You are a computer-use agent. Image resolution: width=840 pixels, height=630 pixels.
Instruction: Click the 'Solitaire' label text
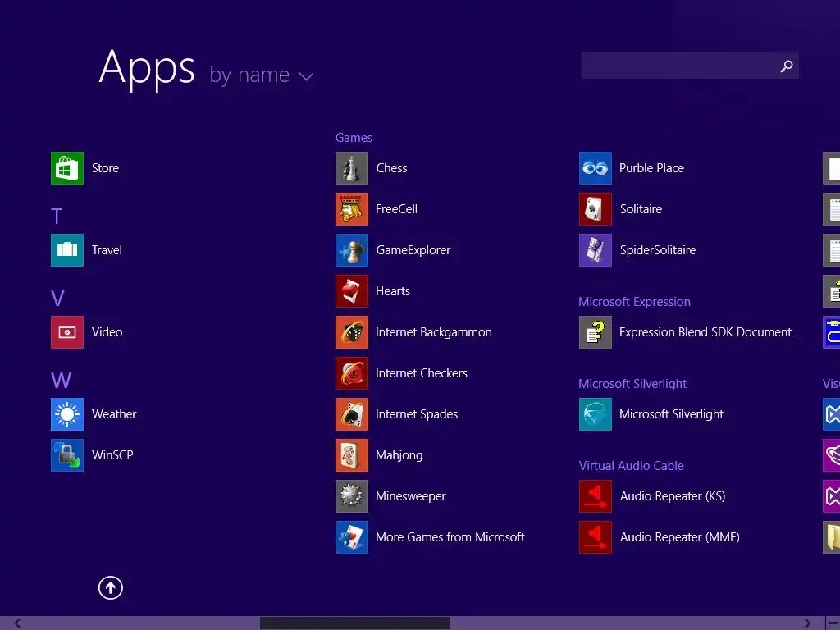click(641, 209)
